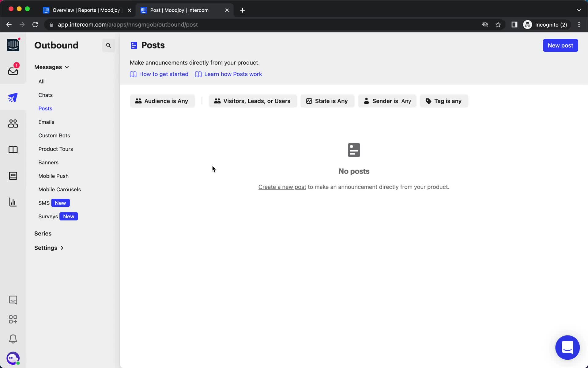Toggle the Sender is Any filter option
This screenshot has width=588, height=368.
387,101
